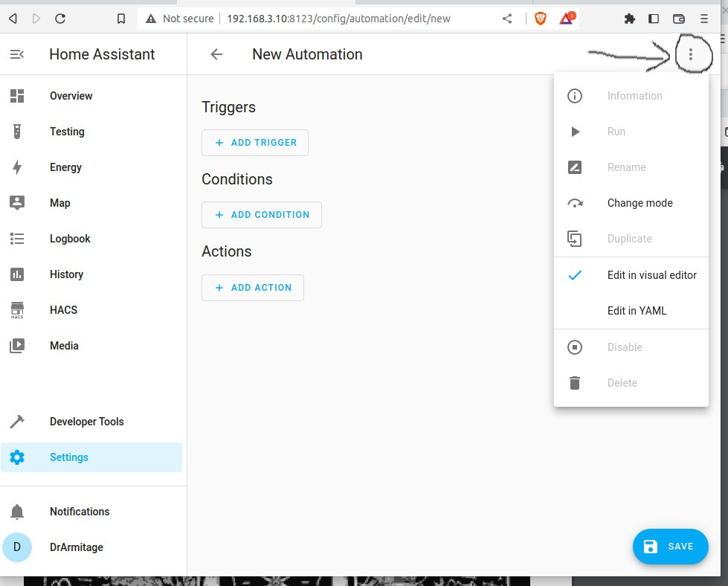Open the Brave wallet icon
728x586 pixels.
(x=679, y=19)
